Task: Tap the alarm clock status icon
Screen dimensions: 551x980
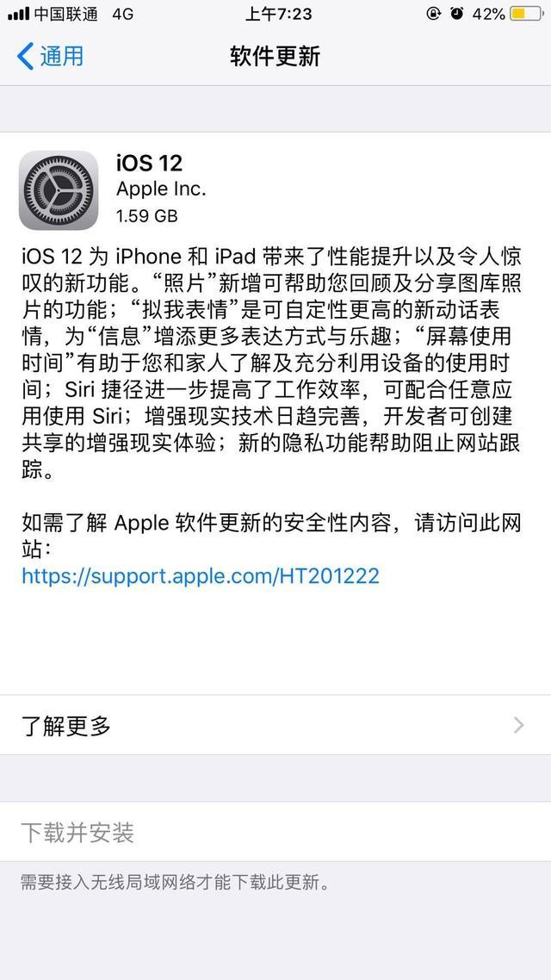Action: 457,14
